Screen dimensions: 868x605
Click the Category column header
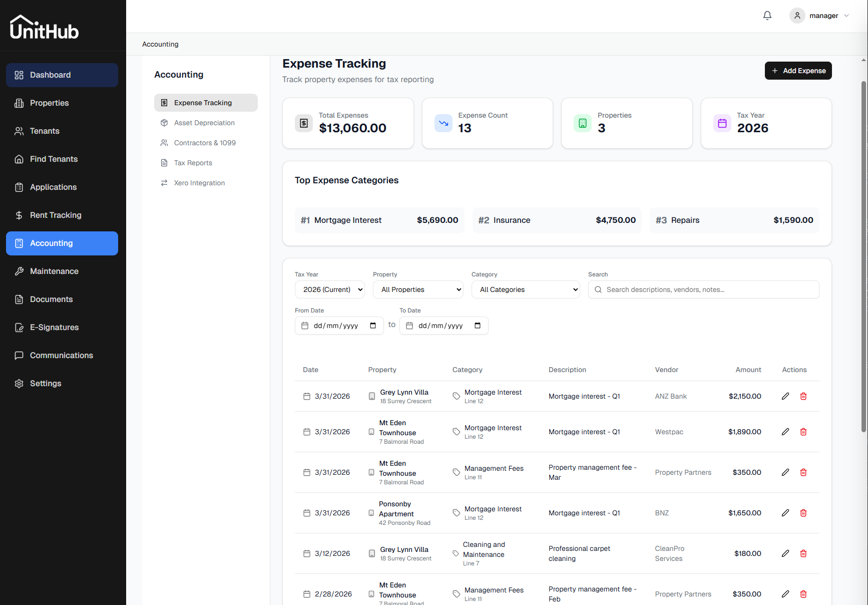point(468,370)
